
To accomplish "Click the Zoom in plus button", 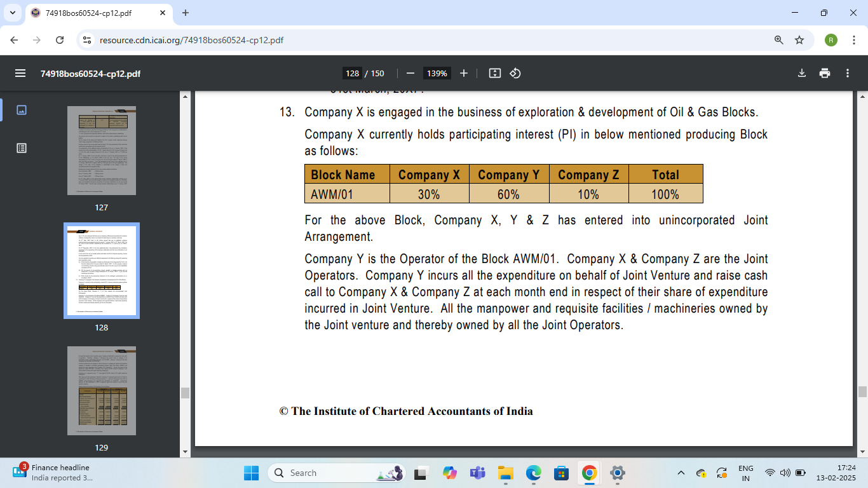I will point(464,73).
